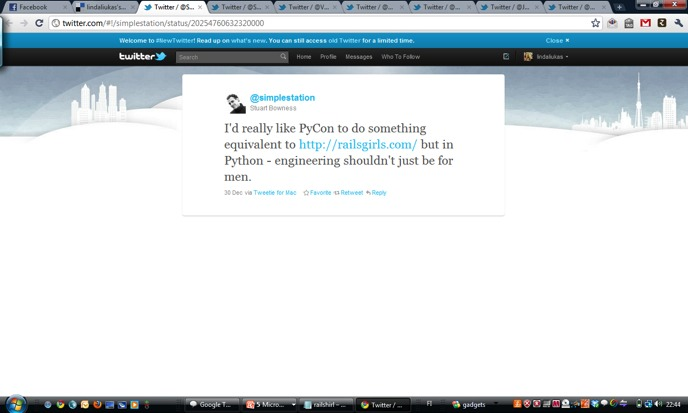Open Profile in Twitter navigation
Viewport: 688px width, 413px height.
[328, 57]
